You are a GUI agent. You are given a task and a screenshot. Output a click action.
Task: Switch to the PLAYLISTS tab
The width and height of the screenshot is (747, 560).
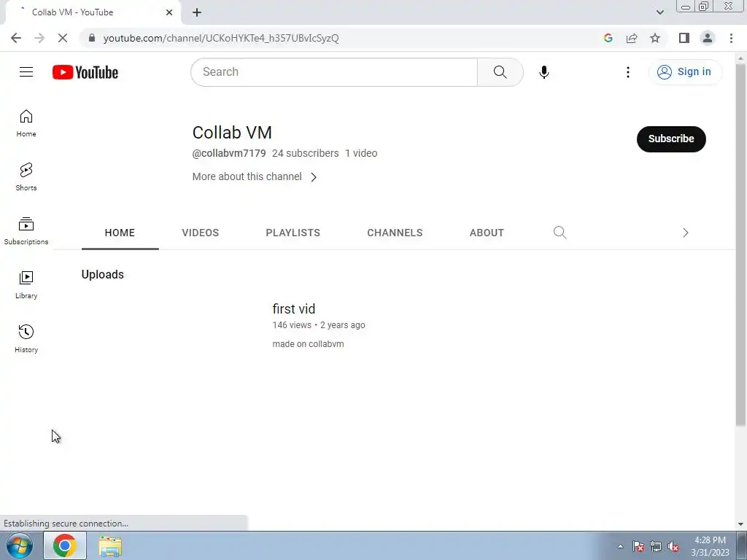[x=293, y=233]
